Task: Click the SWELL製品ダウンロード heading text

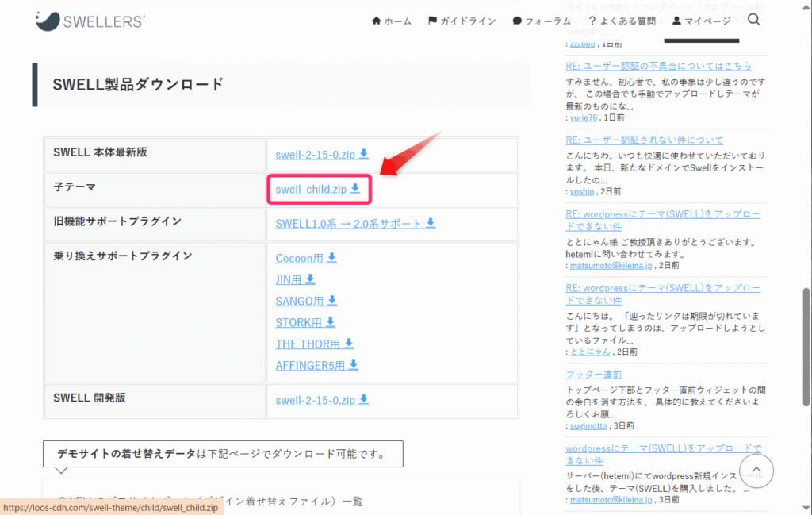Action: 138,84
